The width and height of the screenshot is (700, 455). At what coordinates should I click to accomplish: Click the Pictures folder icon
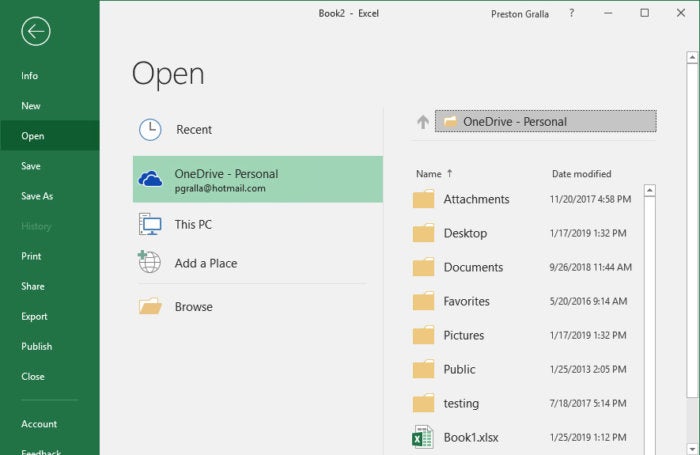423,335
